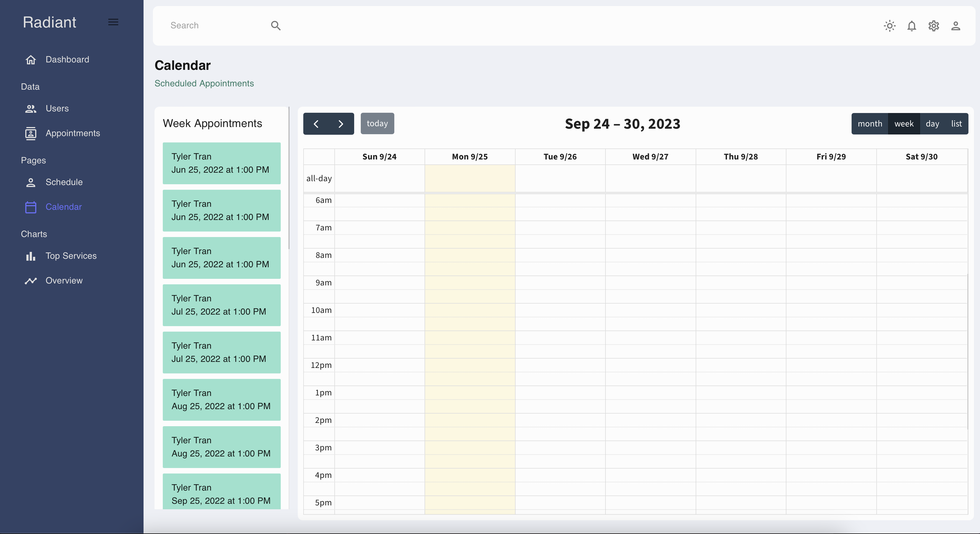The image size is (980, 534).
Task: Select Tyler Tran Sep 25, 2022 appointment
Action: [221, 492]
